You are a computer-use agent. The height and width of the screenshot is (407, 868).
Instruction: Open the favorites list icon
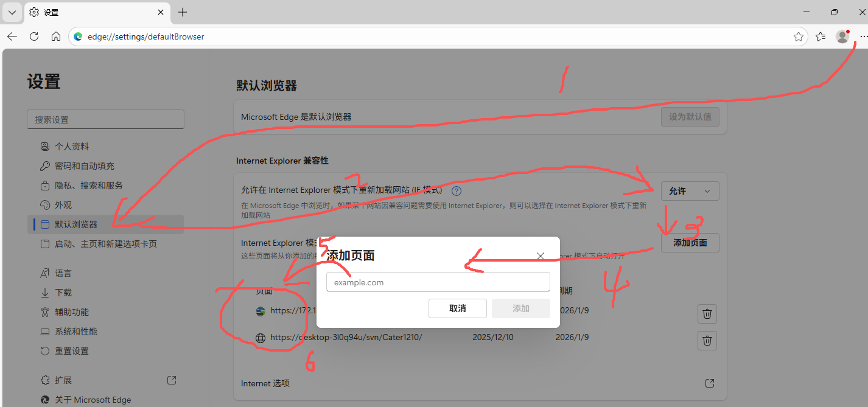click(x=821, y=37)
